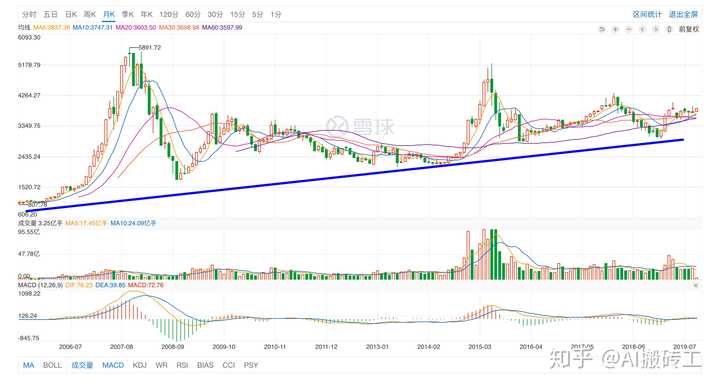Viewport: 720px width, 388px height.
Task: Click the MA5 value label
Action: click(52, 28)
